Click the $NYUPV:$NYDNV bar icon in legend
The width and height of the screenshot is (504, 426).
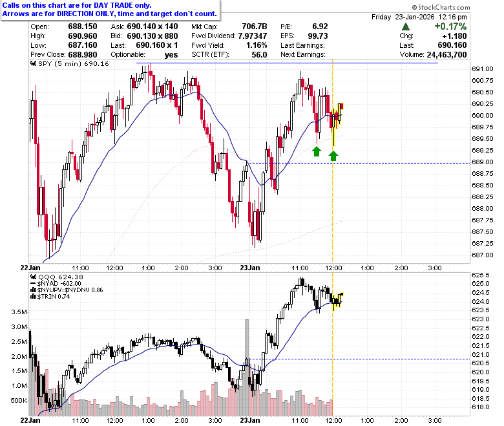coord(33,290)
